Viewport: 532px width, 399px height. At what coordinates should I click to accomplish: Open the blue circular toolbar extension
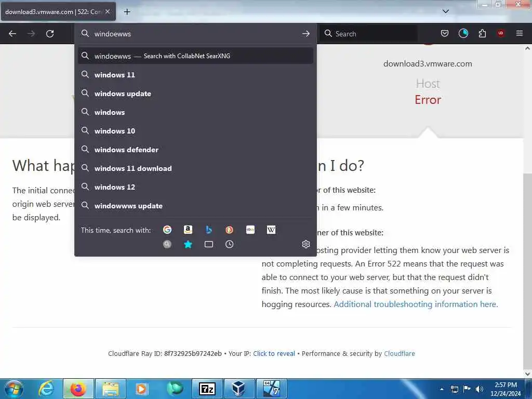click(x=463, y=33)
